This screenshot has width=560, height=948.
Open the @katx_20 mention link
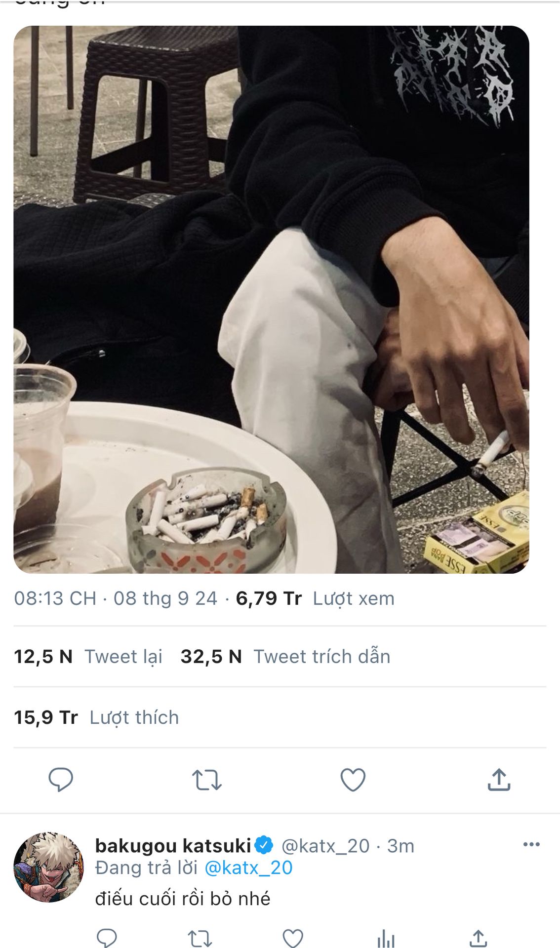[248, 868]
